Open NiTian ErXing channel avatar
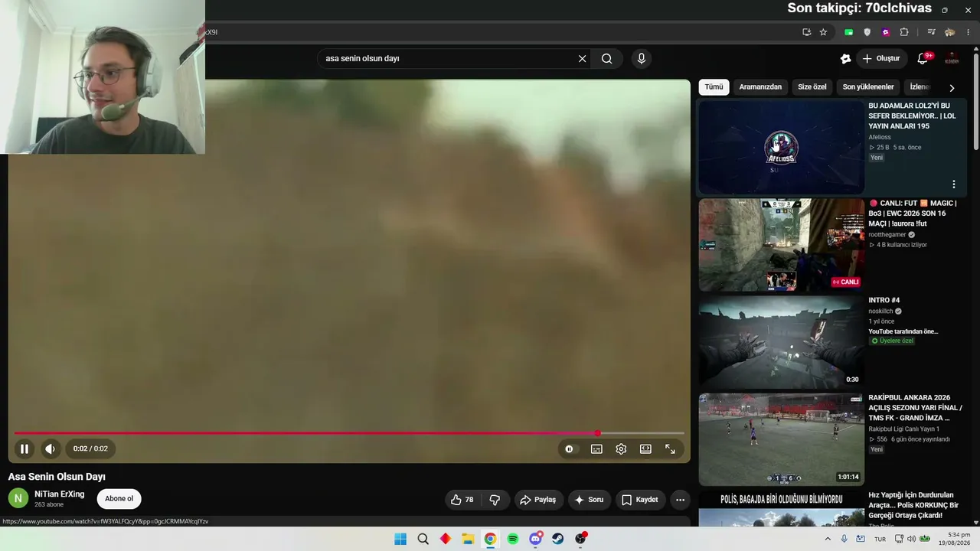This screenshot has width=980, height=551. pyautogui.click(x=18, y=499)
